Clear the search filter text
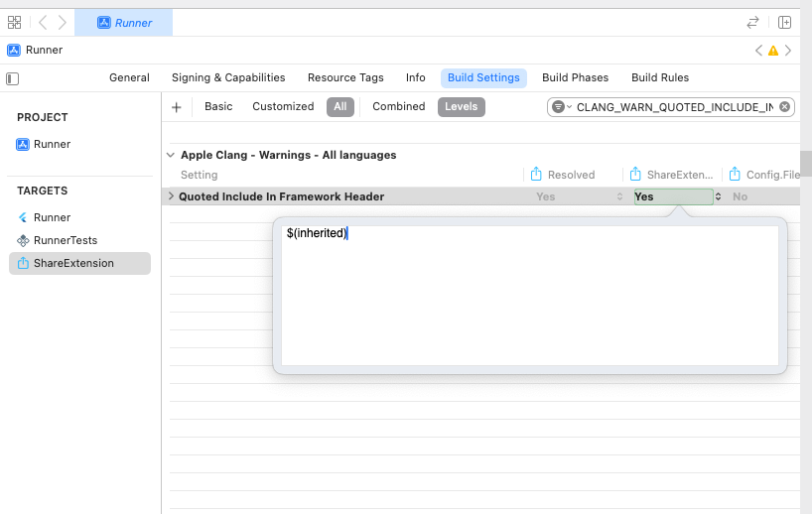812x514 pixels. pos(784,106)
